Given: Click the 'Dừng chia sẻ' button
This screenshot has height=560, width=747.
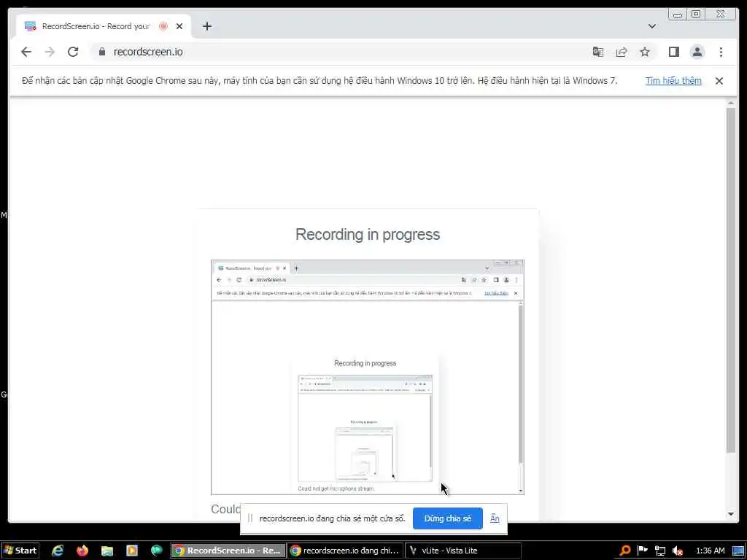Looking at the screenshot, I should coord(448,518).
